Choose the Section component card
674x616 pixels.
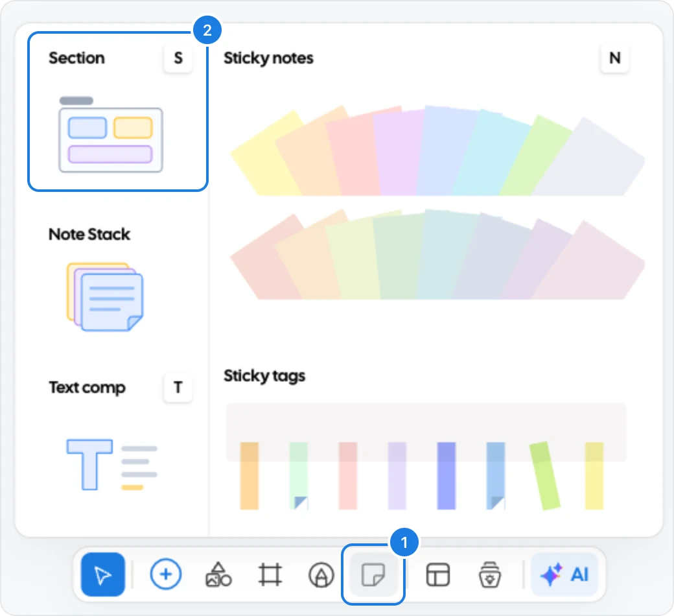pyautogui.click(x=118, y=112)
